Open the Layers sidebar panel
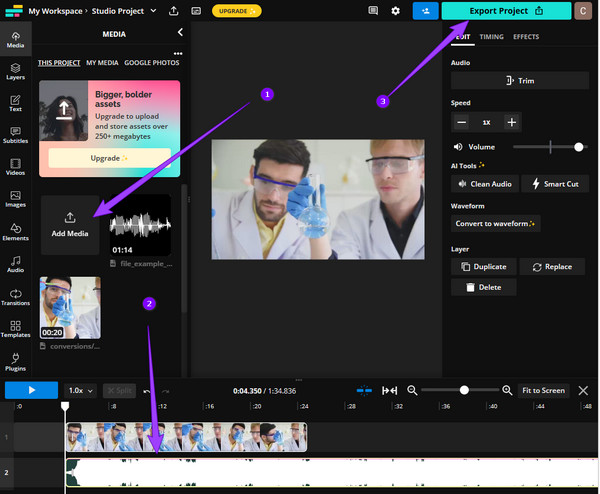600x494 pixels. (x=15, y=72)
